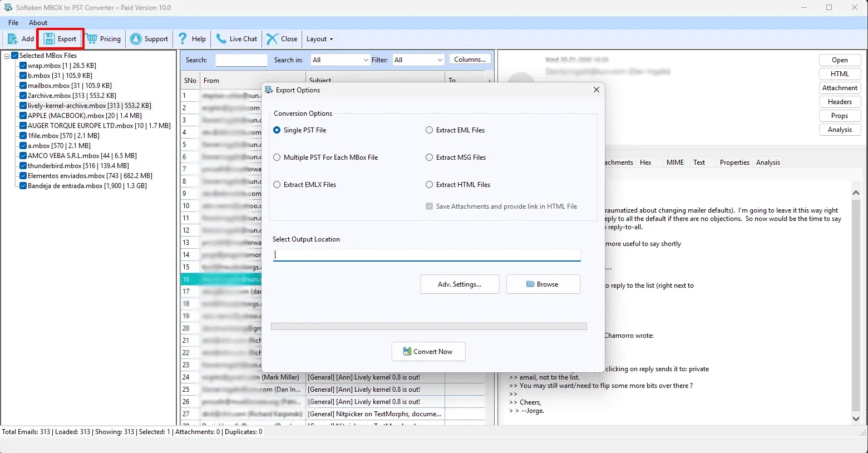Click the preview pane scroll down arrow
868x453 pixels.
click(856, 418)
